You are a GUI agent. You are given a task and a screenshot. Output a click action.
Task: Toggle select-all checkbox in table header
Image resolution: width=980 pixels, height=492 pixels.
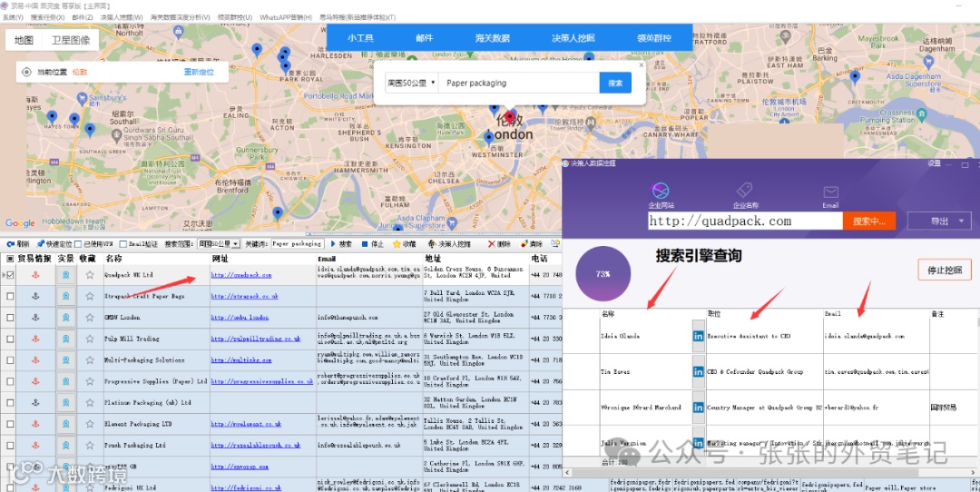click(x=10, y=259)
